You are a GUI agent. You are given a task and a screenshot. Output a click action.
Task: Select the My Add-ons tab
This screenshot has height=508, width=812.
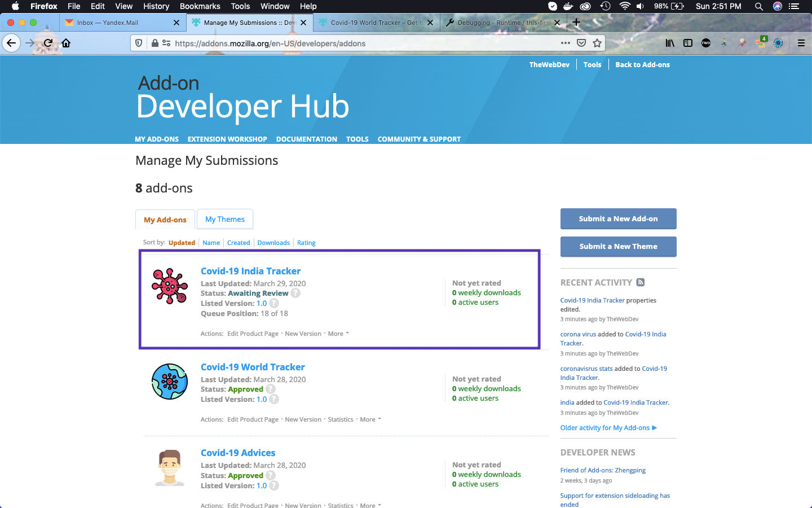(165, 220)
